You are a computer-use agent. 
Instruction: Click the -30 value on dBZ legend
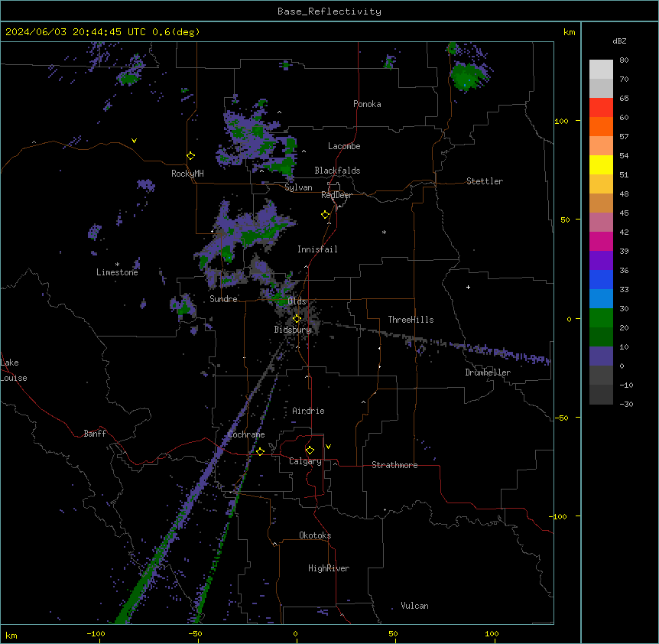626,404
